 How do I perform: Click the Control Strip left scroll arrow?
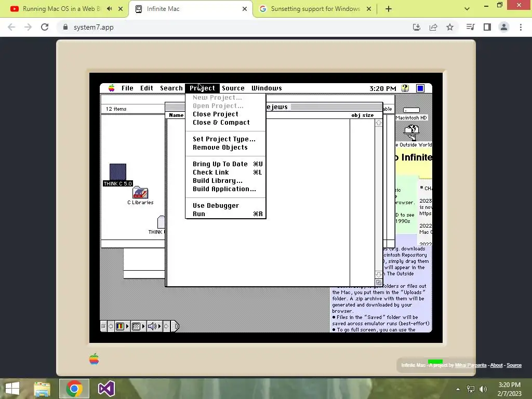pyautogui.click(x=111, y=326)
